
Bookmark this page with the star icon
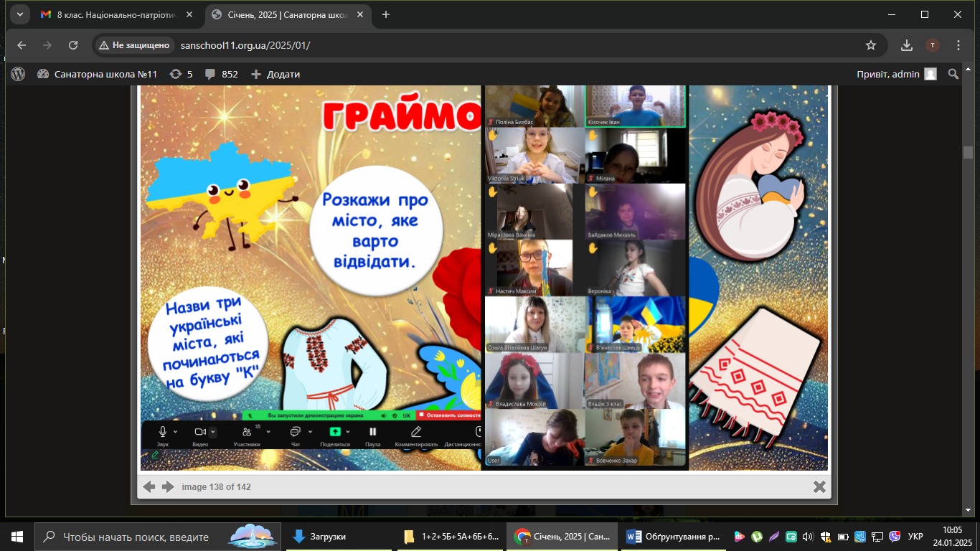tap(871, 45)
